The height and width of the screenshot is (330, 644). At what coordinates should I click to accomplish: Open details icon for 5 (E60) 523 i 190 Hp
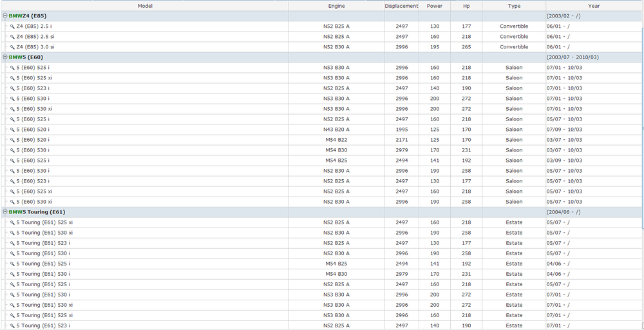click(x=12, y=88)
